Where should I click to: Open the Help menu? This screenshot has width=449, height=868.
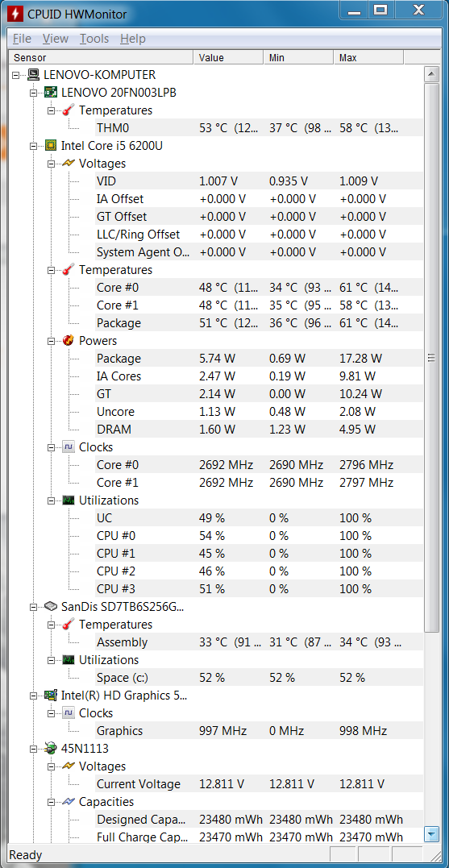click(133, 39)
